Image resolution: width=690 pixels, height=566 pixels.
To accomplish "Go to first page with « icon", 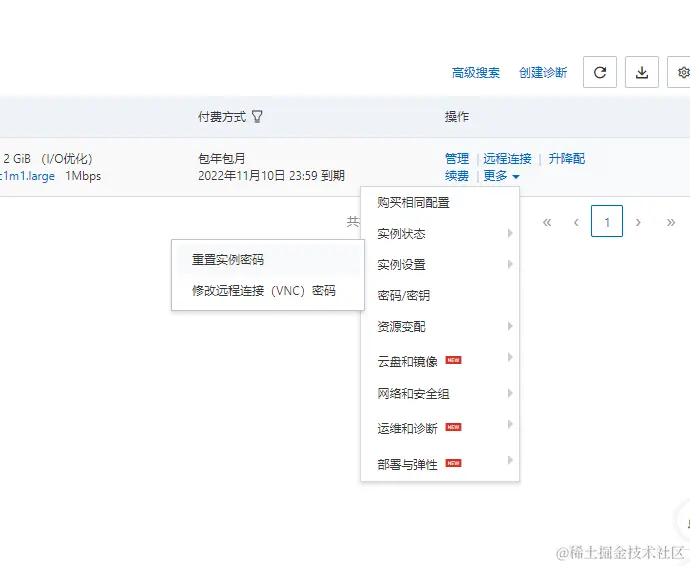I will [547, 222].
